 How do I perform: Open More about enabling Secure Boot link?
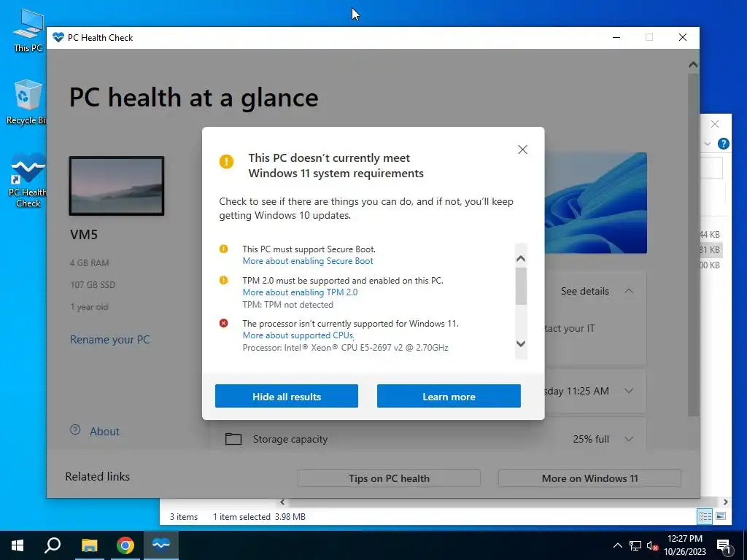point(308,261)
